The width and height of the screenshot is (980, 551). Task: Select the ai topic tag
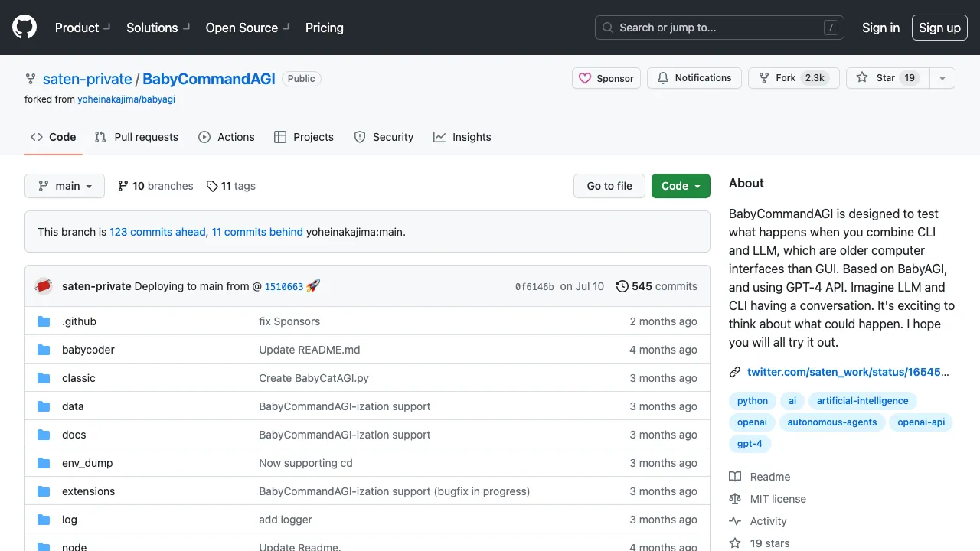pos(792,401)
